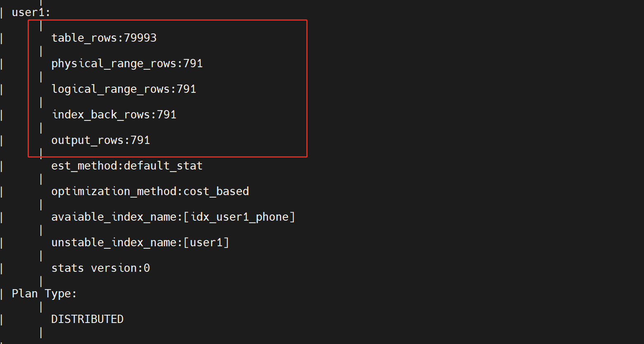Click the DISTRIBUTED plan type text
The image size is (644, 344).
tap(87, 319)
